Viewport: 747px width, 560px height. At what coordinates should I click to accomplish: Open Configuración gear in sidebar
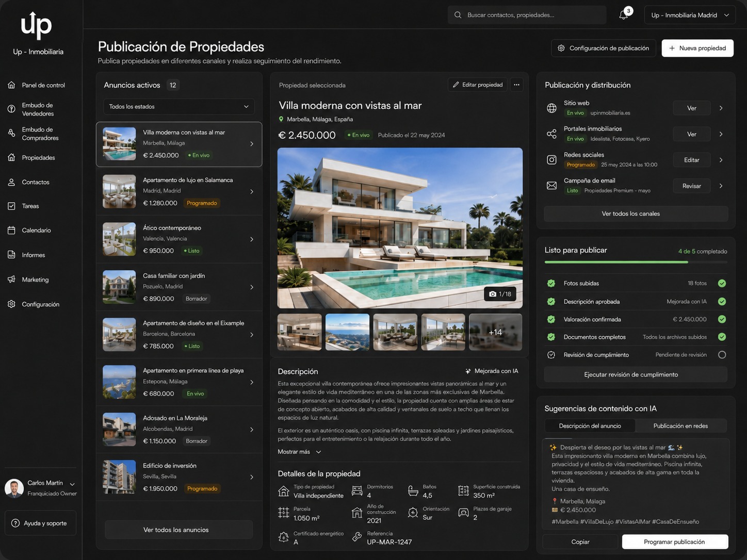point(41,304)
